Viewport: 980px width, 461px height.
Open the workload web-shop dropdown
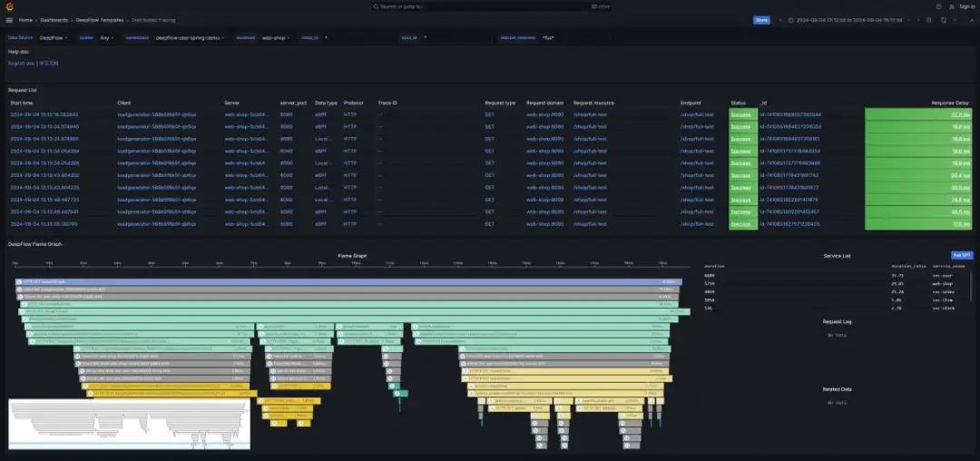click(276, 37)
